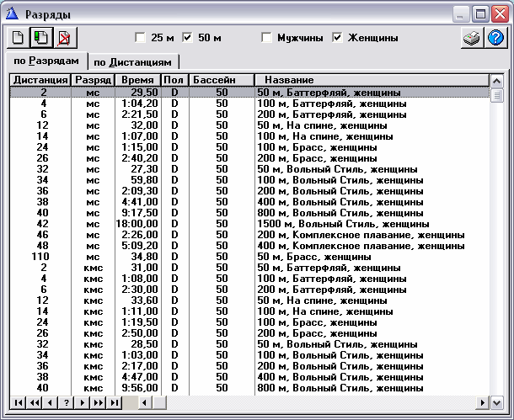The image size is (514, 420).
Task: Jump to last record using navigator button
Action: point(115,403)
